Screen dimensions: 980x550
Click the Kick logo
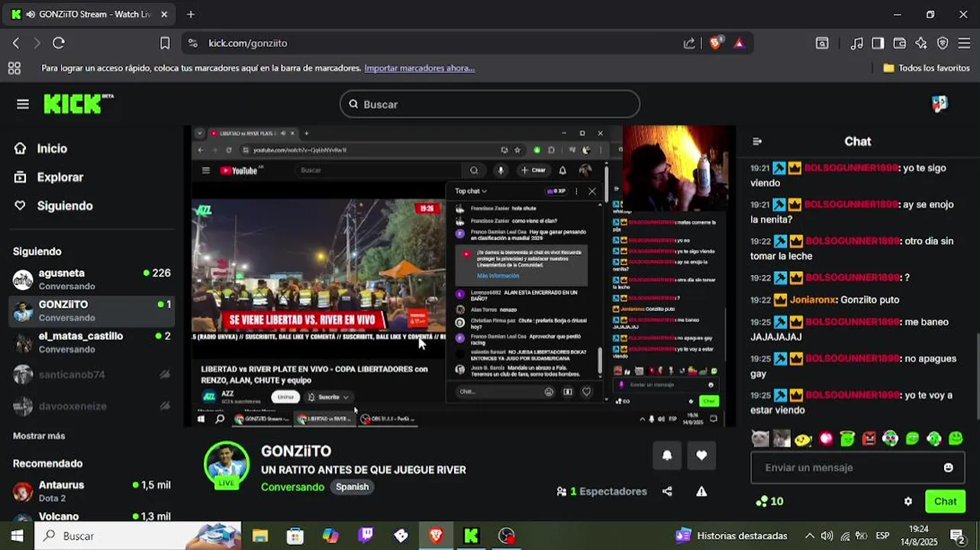click(x=78, y=104)
